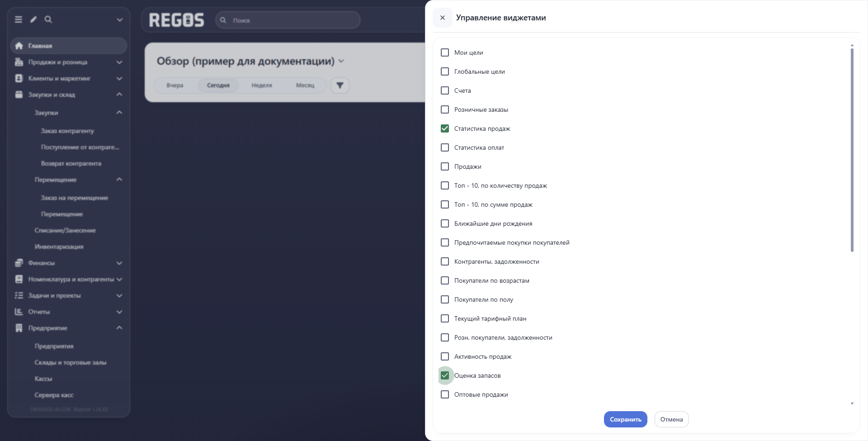Viewport: 868px width, 441px height.
Task: Click the Номенклатура и контрагенты book icon
Action: point(19,279)
